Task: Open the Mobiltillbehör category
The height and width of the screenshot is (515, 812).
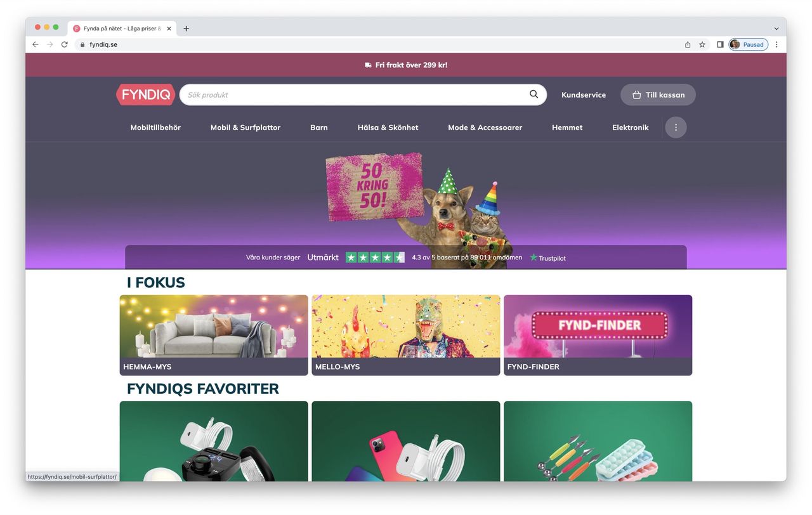Action: [155, 127]
